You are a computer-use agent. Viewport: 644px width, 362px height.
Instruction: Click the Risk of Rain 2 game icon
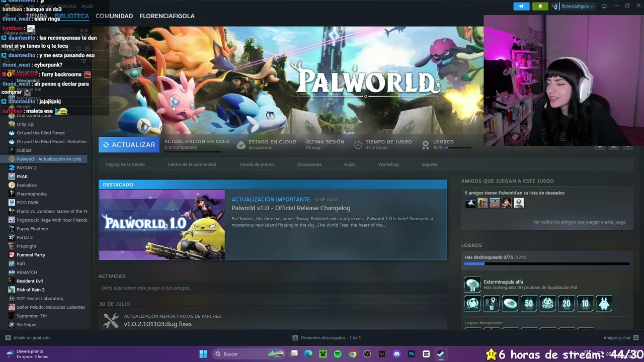point(12,290)
